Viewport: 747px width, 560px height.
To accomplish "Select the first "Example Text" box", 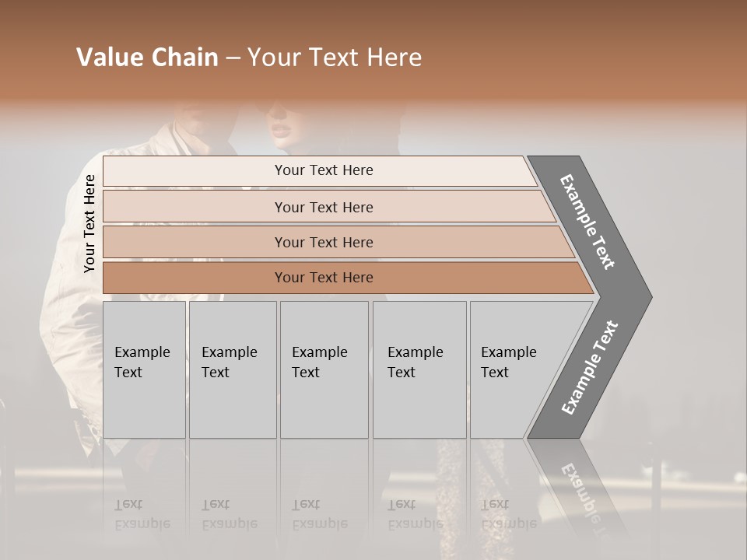I will (x=142, y=362).
